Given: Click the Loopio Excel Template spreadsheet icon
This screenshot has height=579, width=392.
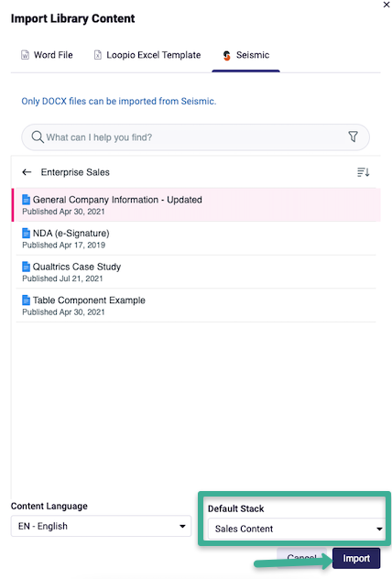Looking at the screenshot, I should (x=97, y=55).
